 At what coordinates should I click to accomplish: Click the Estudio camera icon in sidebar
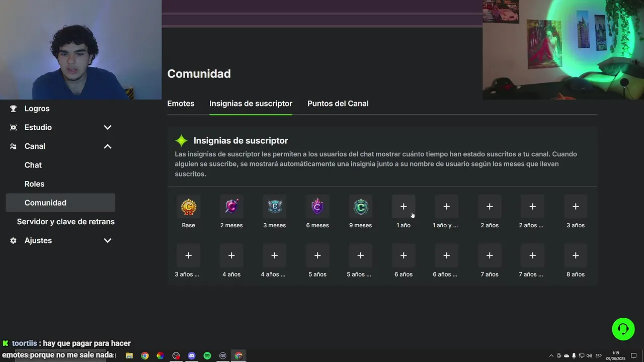(14, 128)
